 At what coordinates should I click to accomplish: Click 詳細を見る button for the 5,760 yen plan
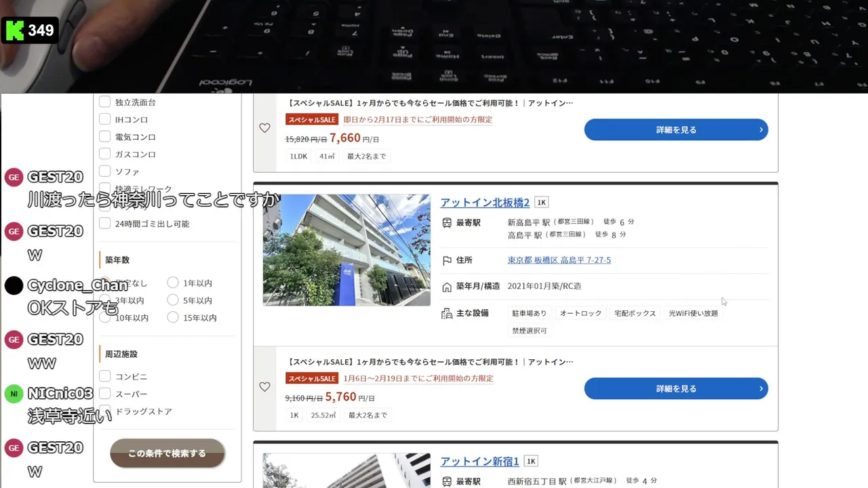coord(676,388)
